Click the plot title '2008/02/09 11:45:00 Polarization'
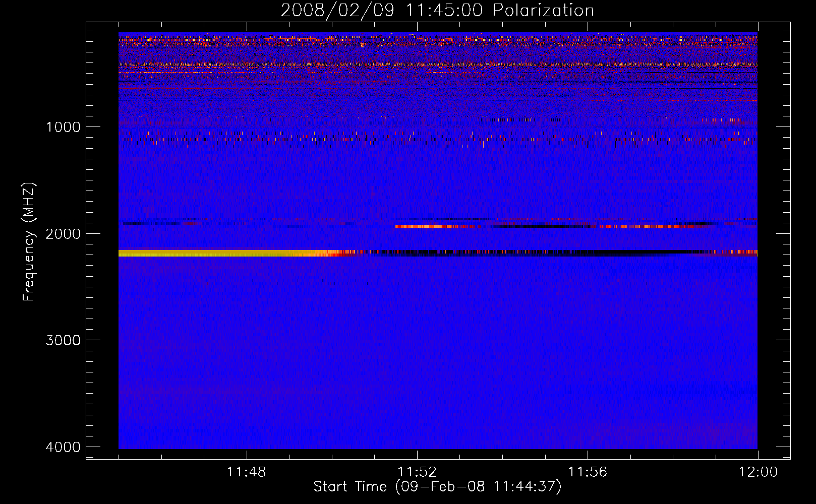The height and width of the screenshot is (504, 816). (x=437, y=10)
